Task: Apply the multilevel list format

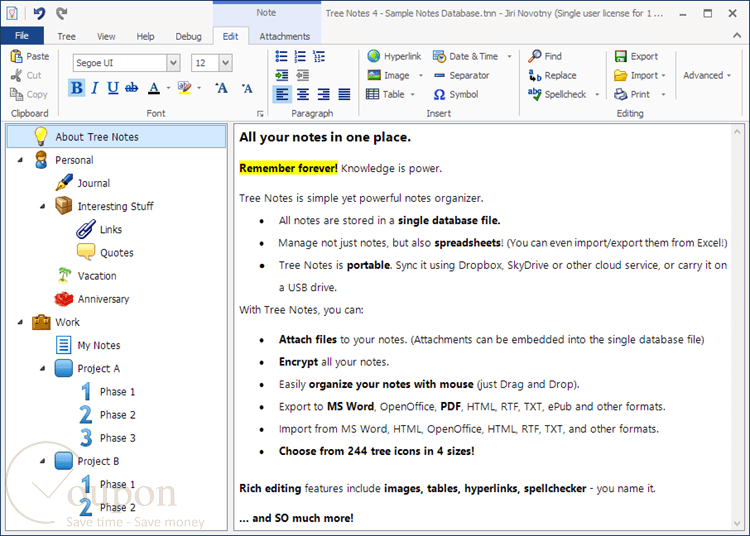Action: click(x=319, y=56)
